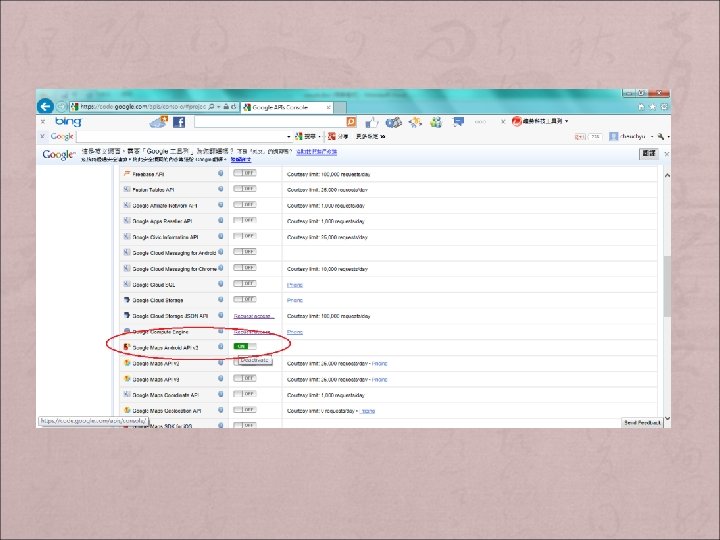720x540 pixels.
Task: Close the Google APIs Console tab
Action: pyautogui.click(x=328, y=107)
